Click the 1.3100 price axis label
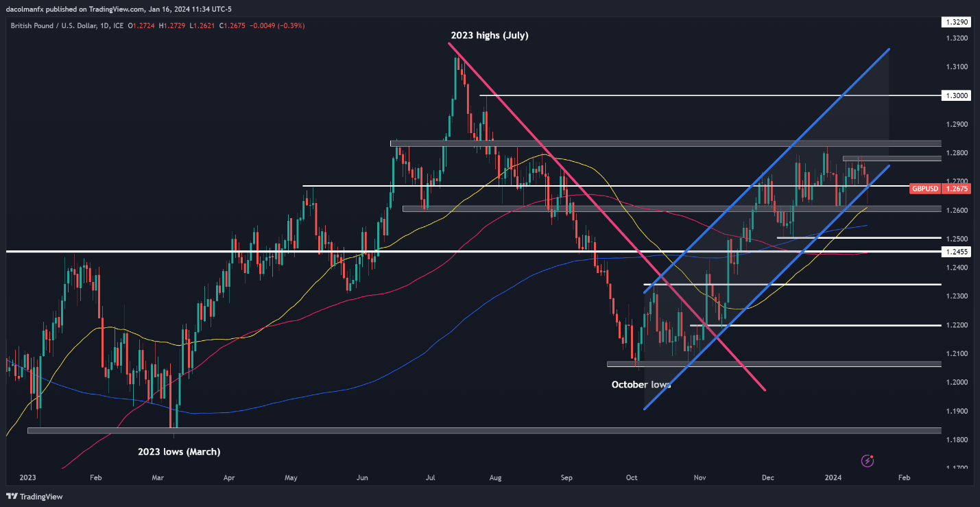The height and width of the screenshot is (507, 980). tap(956, 67)
